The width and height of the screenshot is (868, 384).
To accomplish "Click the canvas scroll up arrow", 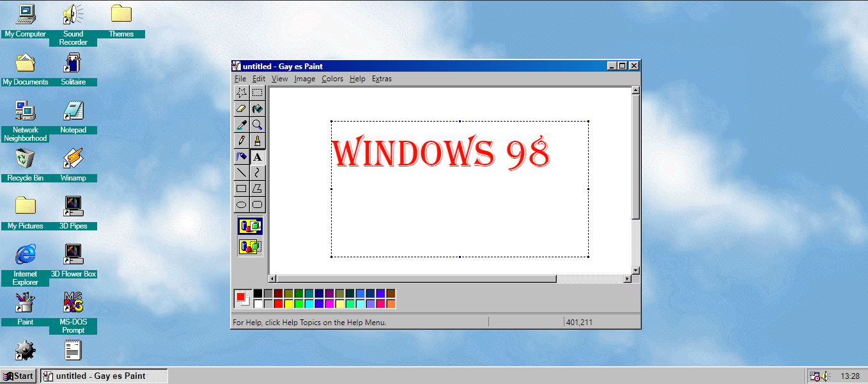I will 635,90.
